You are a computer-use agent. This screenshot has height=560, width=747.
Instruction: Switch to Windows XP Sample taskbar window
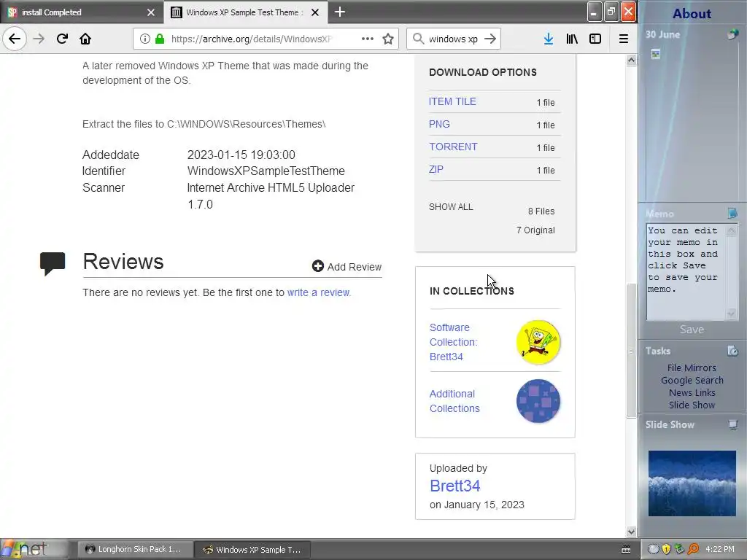252,549
